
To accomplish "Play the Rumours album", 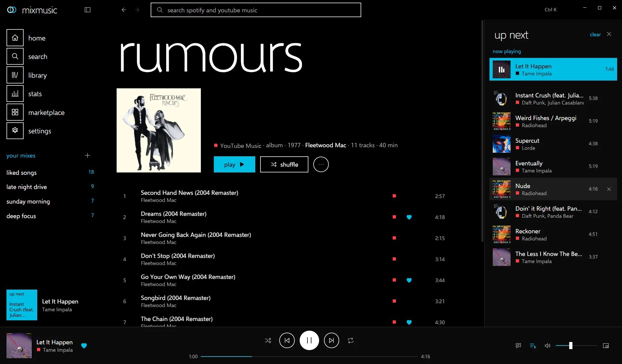I will click(235, 164).
